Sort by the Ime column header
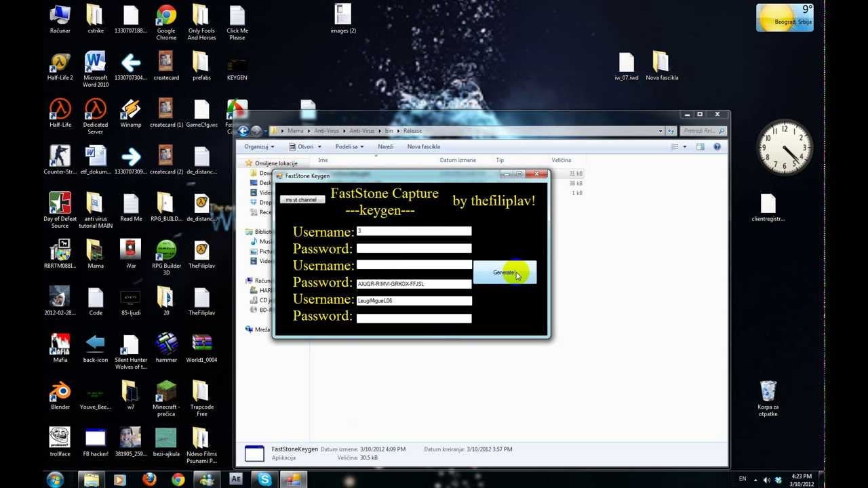Screen dimensions: 868x488 point(323,160)
